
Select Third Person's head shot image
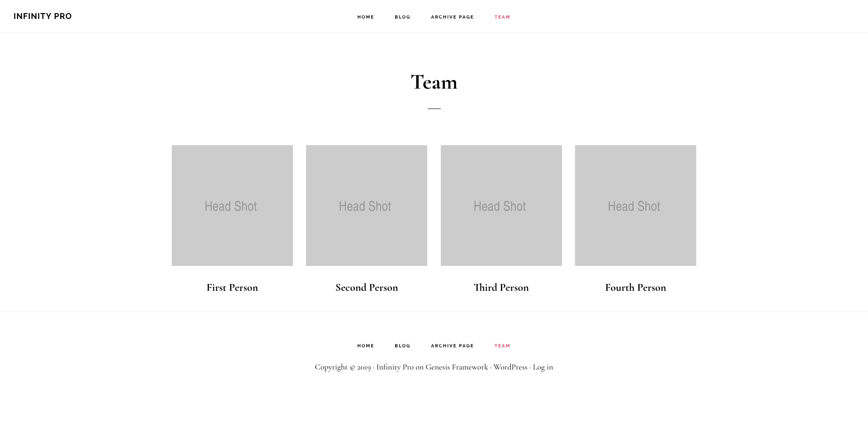pyautogui.click(x=501, y=205)
